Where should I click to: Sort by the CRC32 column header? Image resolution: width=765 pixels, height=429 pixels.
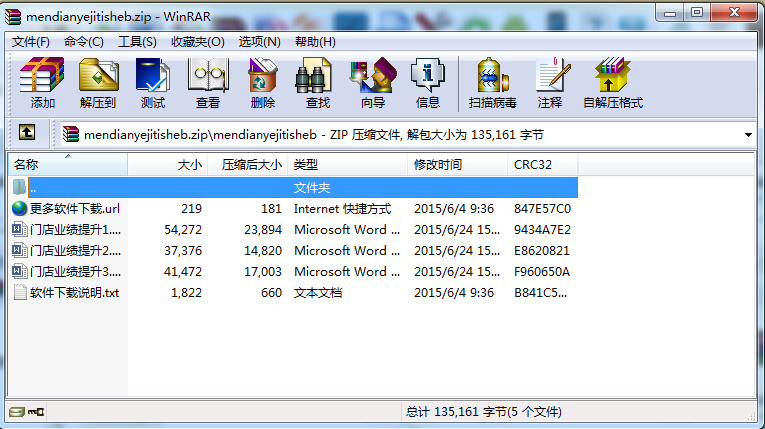tap(543, 164)
